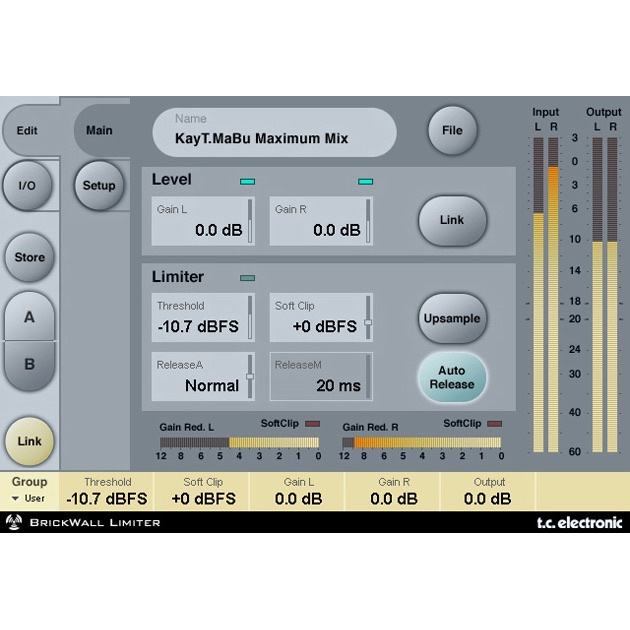Image resolution: width=630 pixels, height=630 pixels.
Task: Toggle the Level section Link button
Action: point(452,220)
